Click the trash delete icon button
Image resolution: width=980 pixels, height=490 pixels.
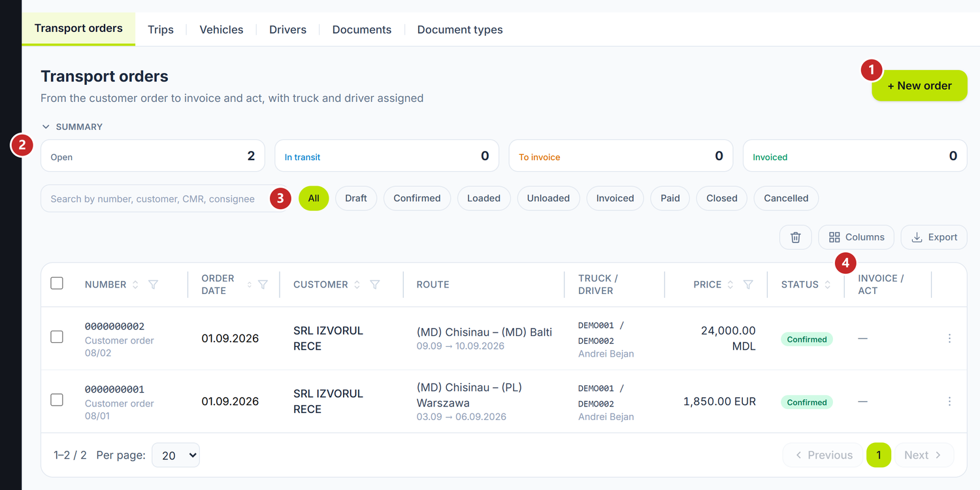[795, 237]
